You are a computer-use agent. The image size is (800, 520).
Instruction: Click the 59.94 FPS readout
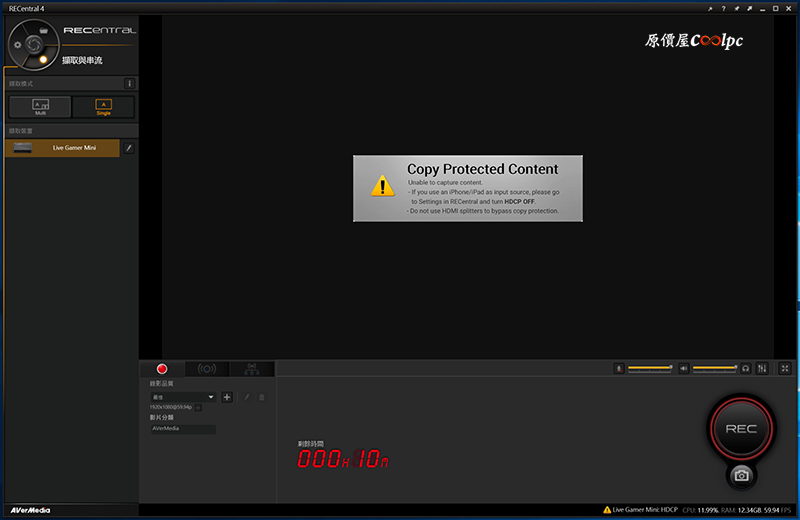777,510
